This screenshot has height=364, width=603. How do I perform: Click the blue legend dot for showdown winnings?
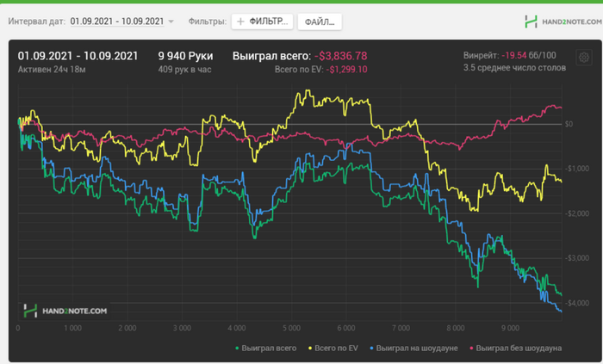pos(371,349)
